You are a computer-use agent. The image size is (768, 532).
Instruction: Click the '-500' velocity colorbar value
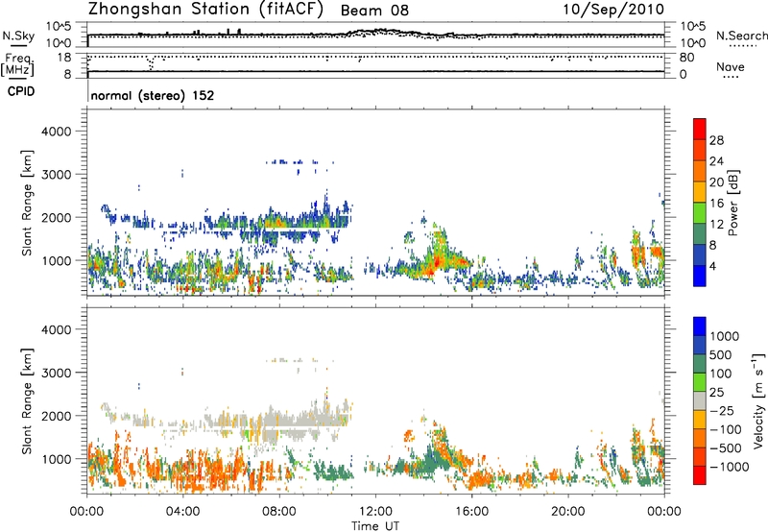pos(726,448)
